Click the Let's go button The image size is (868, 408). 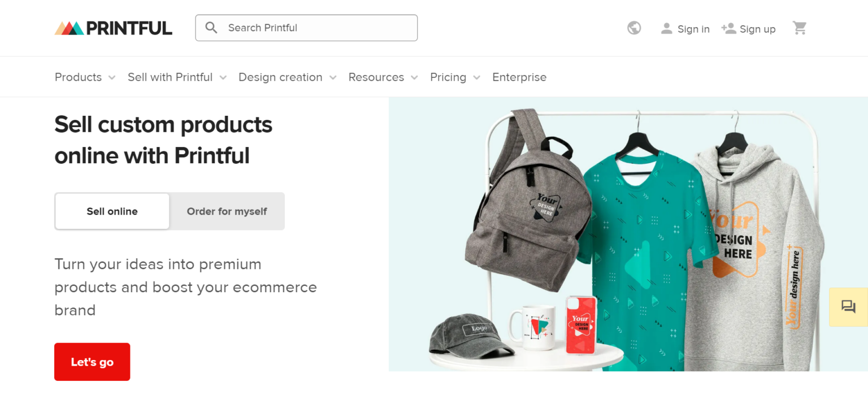coord(92,362)
